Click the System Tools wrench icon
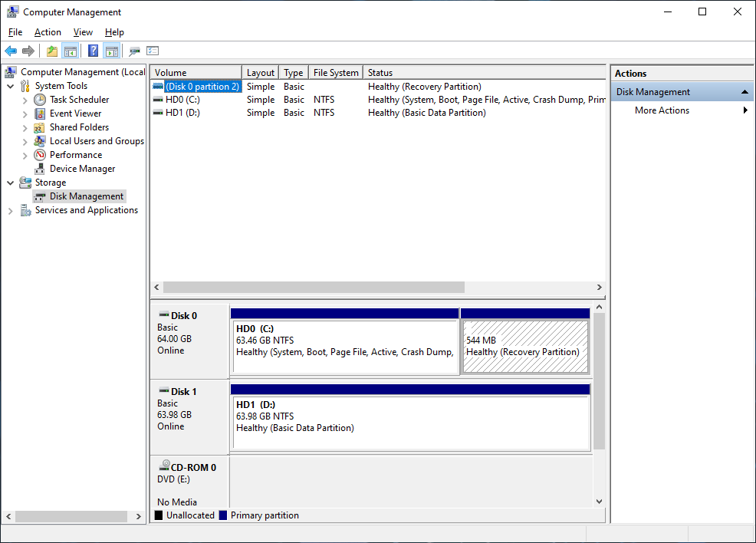 25,86
